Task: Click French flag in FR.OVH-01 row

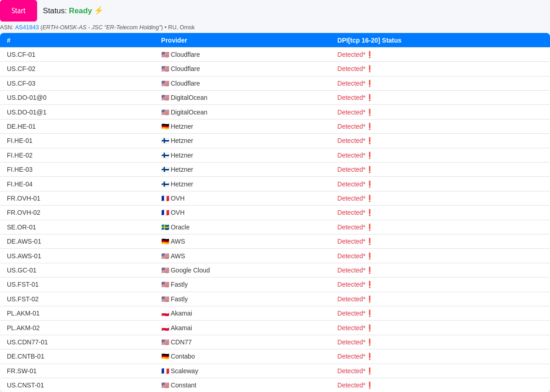Action: pyautogui.click(x=165, y=198)
